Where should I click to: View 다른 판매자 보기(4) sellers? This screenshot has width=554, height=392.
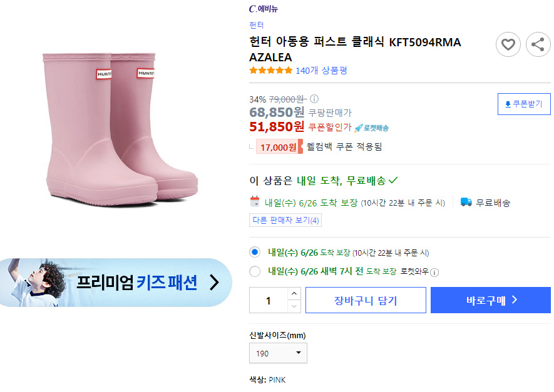[x=285, y=220]
